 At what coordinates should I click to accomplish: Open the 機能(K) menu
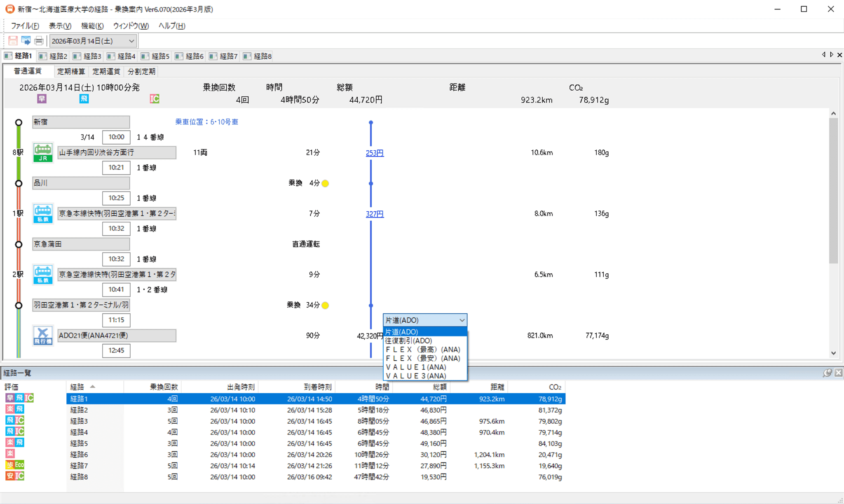pos(92,26)
